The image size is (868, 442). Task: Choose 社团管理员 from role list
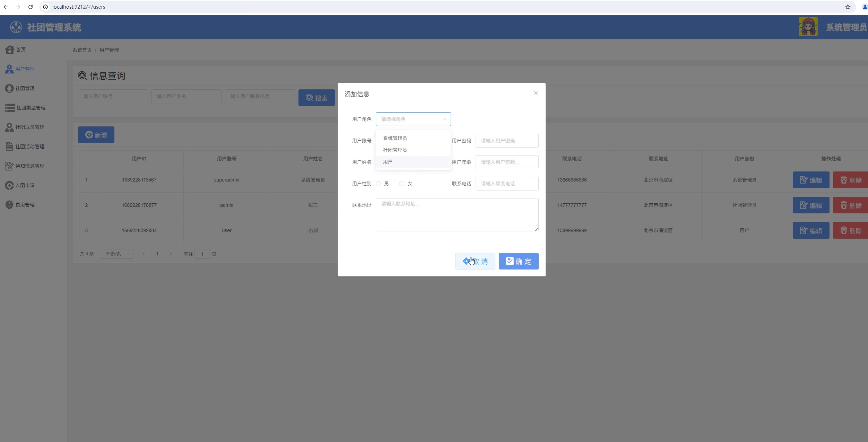(x=395, y=150)
